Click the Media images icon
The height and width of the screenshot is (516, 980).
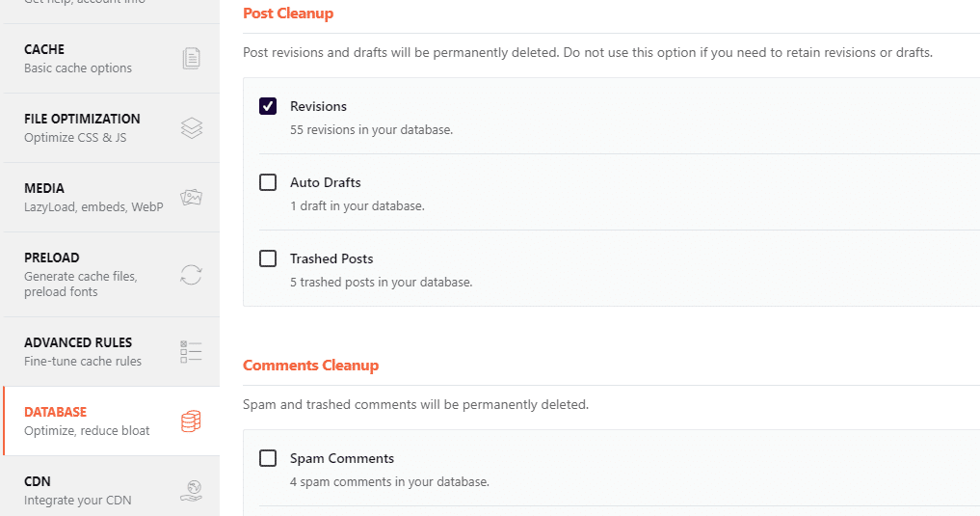click(191, 198)
